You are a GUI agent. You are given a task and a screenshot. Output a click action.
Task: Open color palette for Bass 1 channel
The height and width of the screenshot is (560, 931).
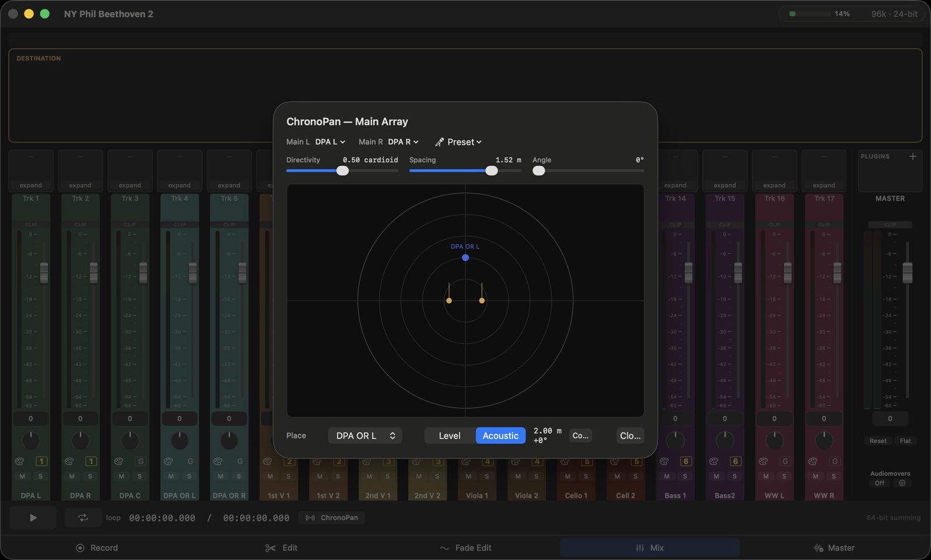[x=664, y=461]
